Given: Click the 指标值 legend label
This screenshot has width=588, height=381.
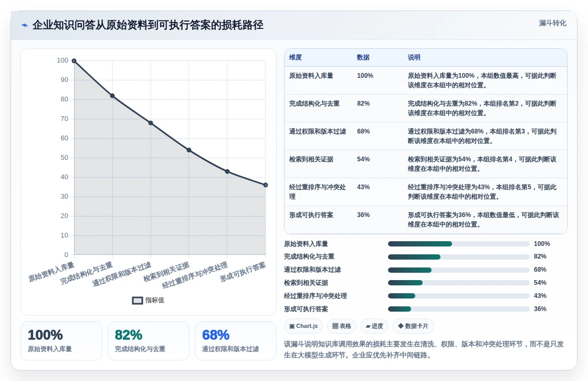Looking at the screenshot, I should (x=154, y=300).
